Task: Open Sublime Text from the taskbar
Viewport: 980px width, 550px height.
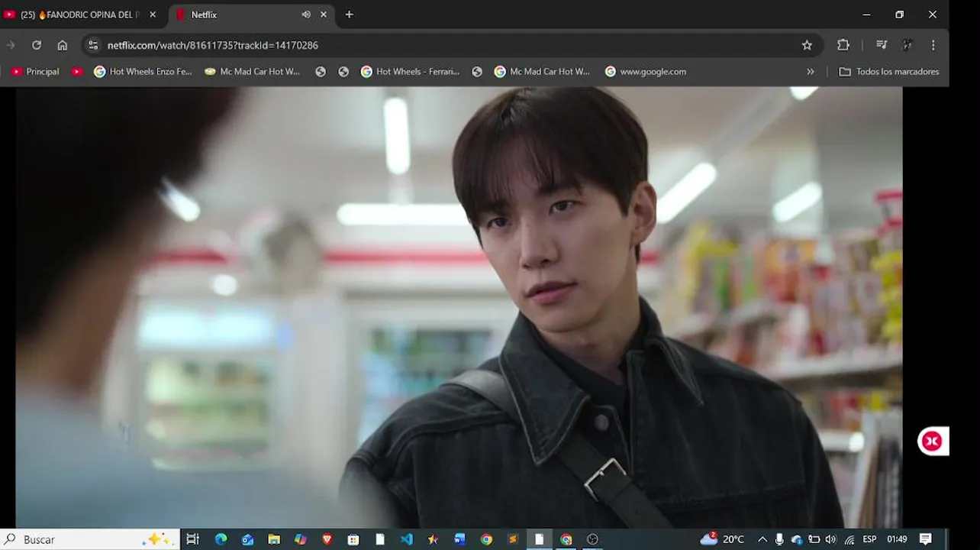Action: point(513,539)
